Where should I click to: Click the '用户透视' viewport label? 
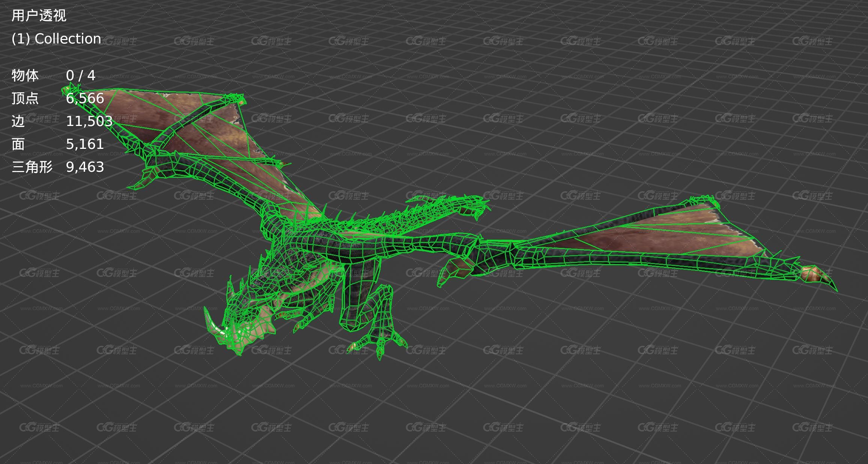(39, 15)
